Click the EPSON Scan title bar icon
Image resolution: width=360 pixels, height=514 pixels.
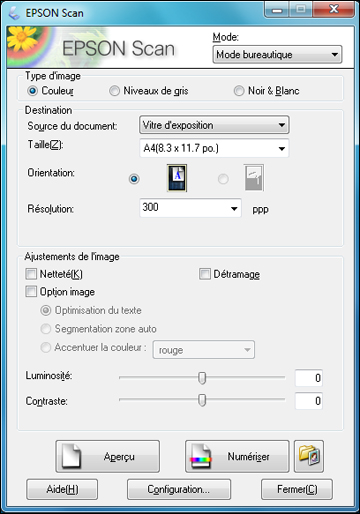pyautogui.click(x=14, y=13)
